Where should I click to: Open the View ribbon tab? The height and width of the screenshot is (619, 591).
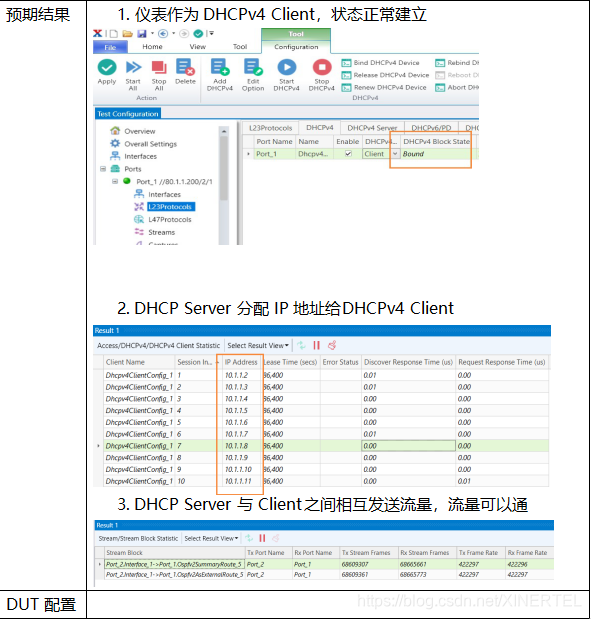coord(197,47)
